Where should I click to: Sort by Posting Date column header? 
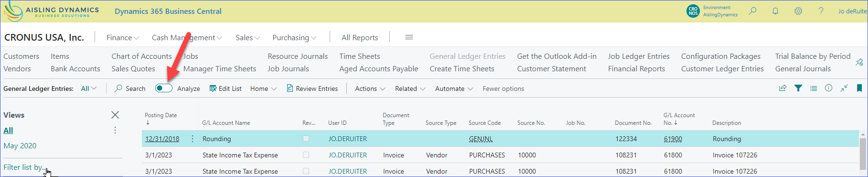pyautogui.click(x=161, y=118)
